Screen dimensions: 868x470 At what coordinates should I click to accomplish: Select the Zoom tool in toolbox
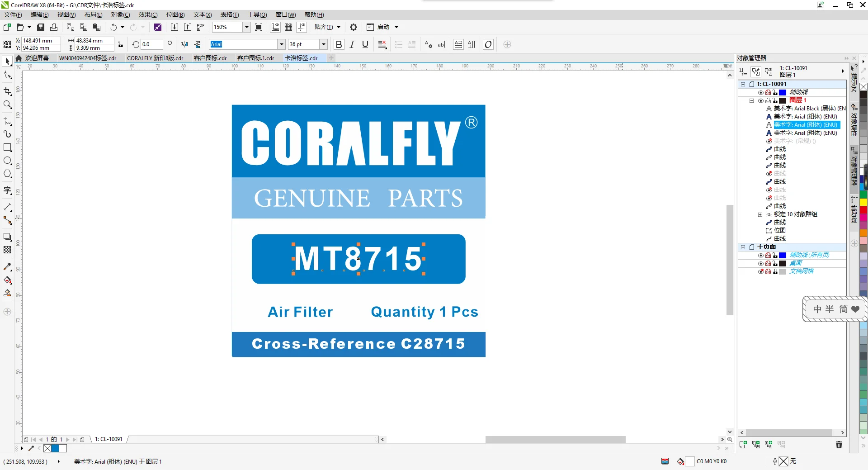coord(7,105)
